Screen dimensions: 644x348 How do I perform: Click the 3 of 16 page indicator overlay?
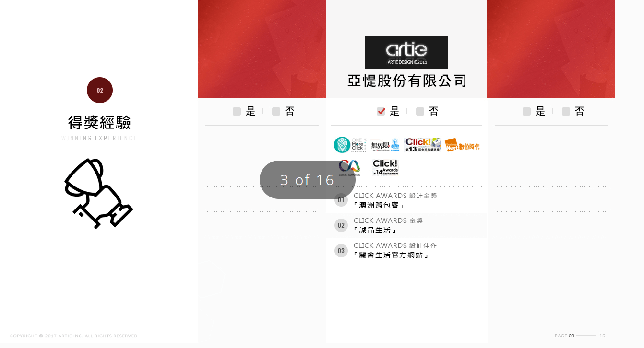(x=308, y=180)
